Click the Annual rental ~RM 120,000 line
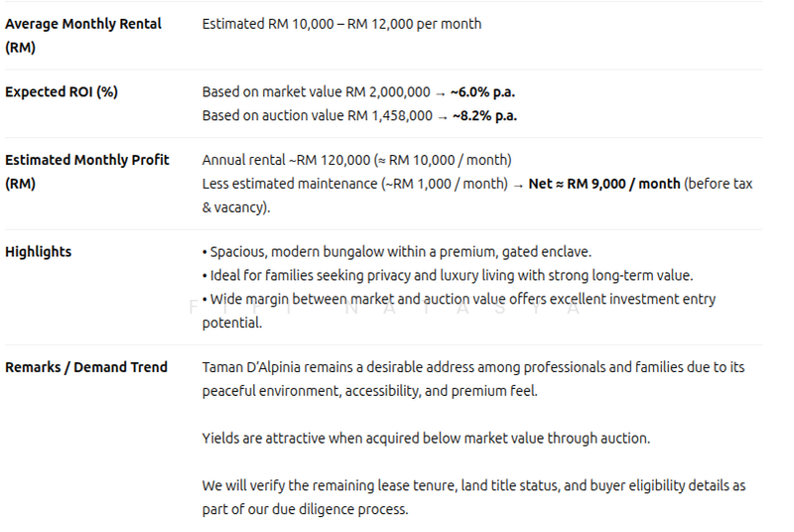Screen dimensions: 794x532 356,159
